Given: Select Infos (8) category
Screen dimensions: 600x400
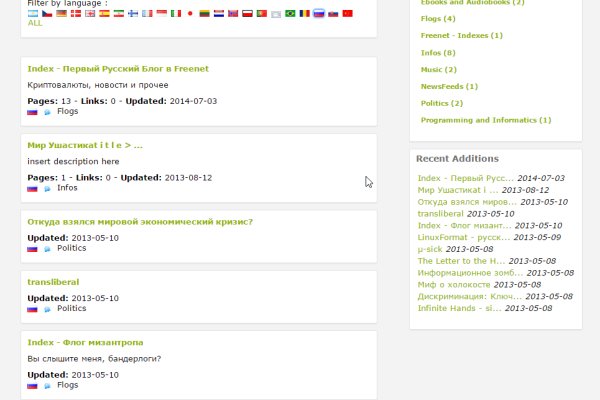Looking at the screenshot, I should tap(438, 53).
